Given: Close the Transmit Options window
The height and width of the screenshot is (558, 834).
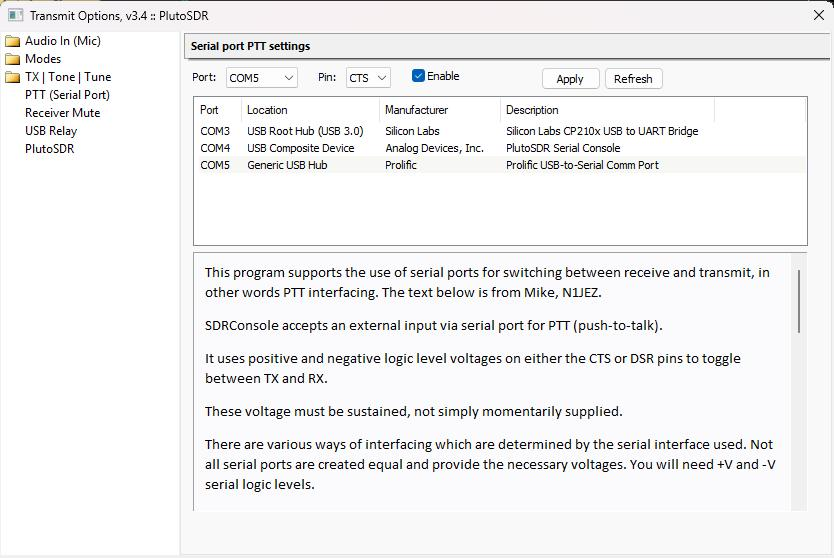Looking at the screenshot, I should 818,16.
